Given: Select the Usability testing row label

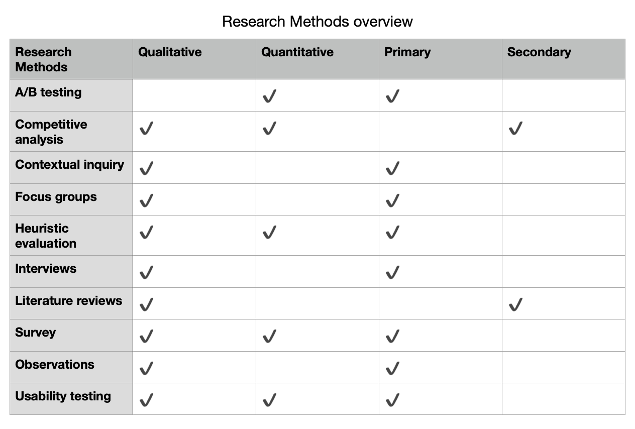Looking at the screenshot, I should click(63, 396).
